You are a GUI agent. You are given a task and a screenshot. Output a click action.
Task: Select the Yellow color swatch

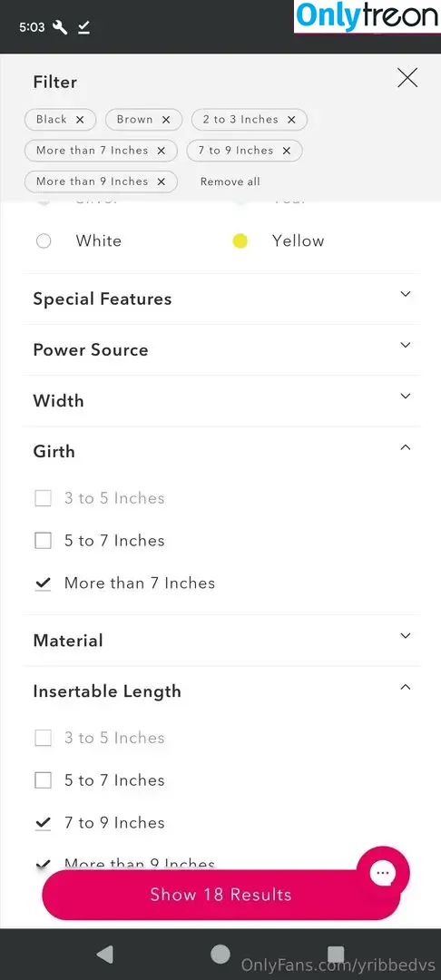pos(240,241)
